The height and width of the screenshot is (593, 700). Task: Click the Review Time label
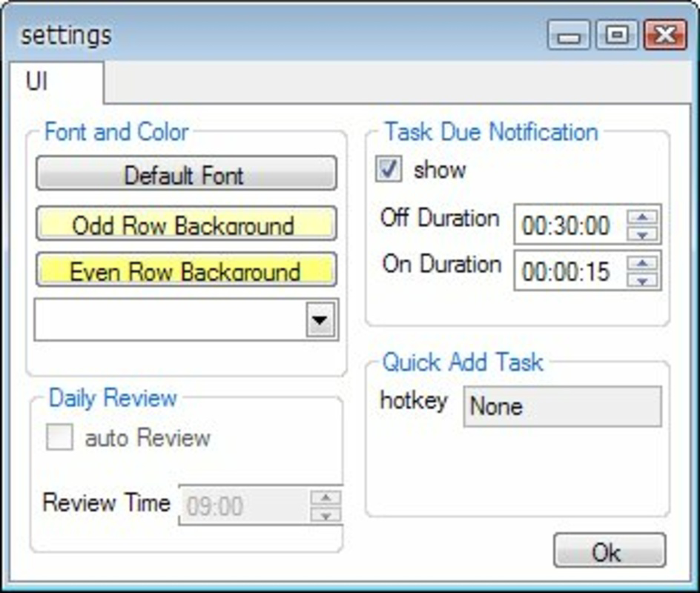coord(106,503)
